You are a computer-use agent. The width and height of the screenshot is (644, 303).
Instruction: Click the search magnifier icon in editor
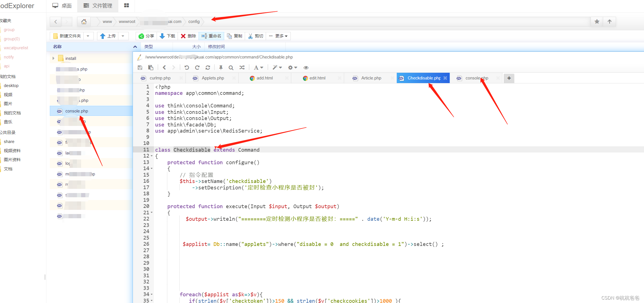click(x=231, y=67)
